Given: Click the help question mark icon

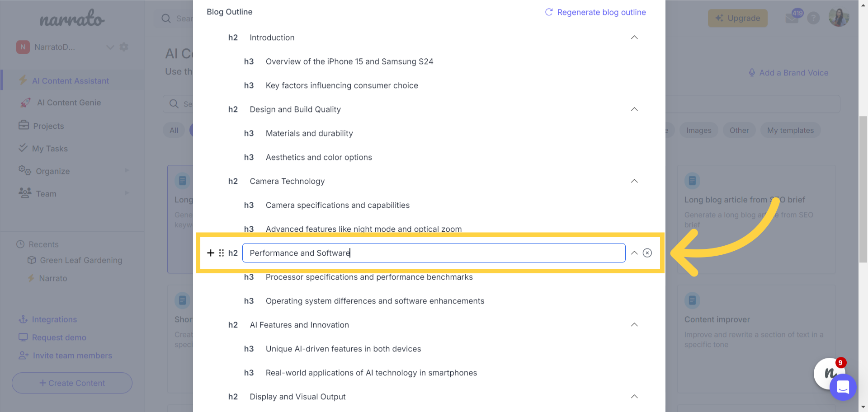Looking at the screenshot, I should tap(814, 18).
